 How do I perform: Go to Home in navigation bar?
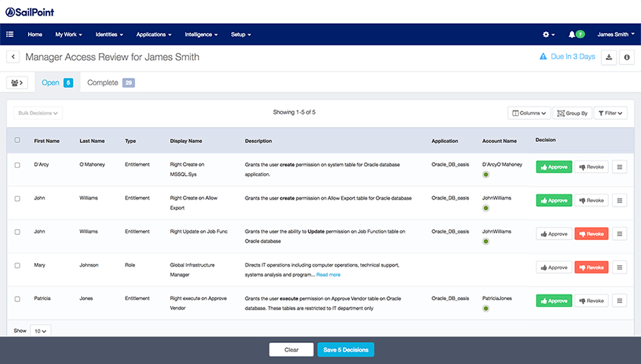35,34
